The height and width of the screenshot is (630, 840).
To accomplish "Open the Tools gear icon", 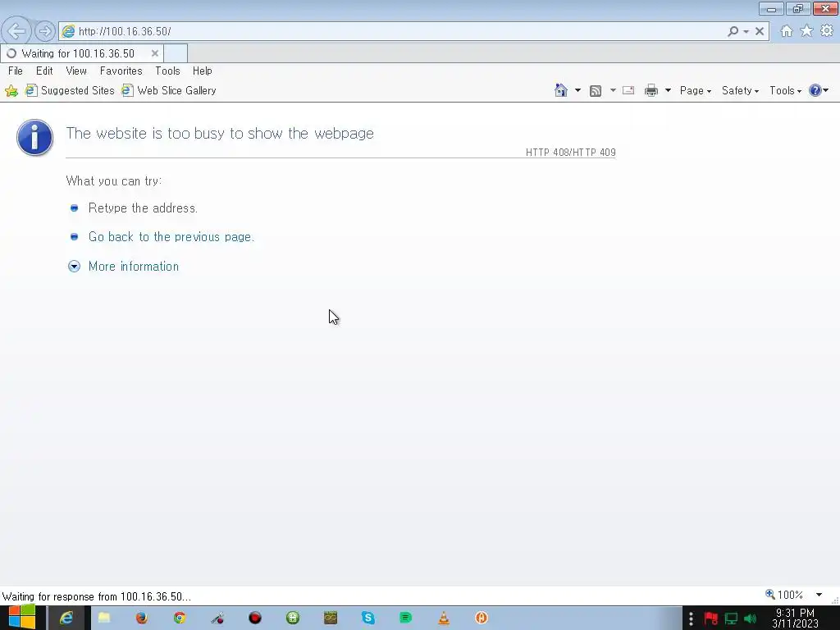I will pyautogui.click(x=827, y=31).
